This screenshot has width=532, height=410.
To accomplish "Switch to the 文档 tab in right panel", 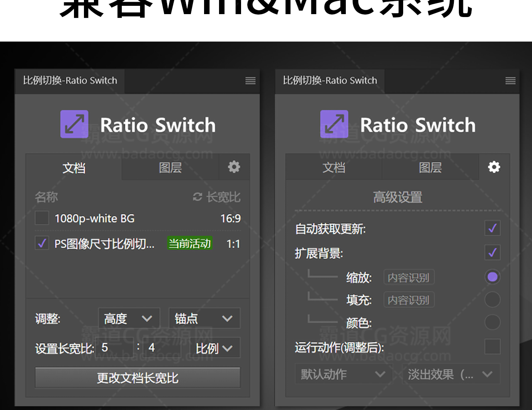I will coord(334,167).
